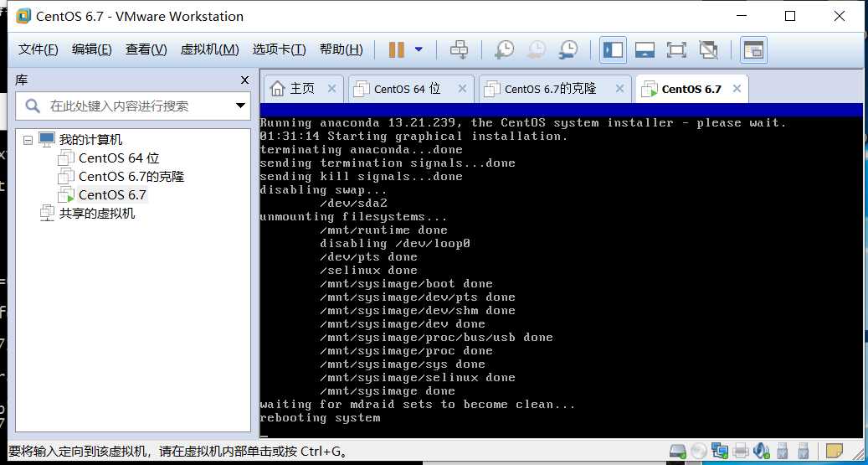Image resolution: width=868 pixels, height=465 pixels.
Task: Click the CD/DVD drive status bar icon
Action: (699, 451)
